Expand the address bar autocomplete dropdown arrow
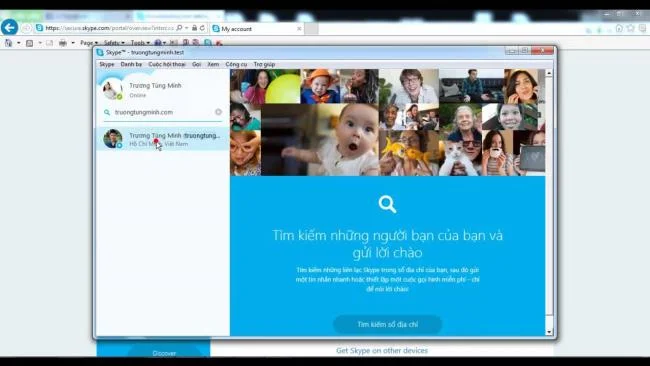 (x=187, y=28)
